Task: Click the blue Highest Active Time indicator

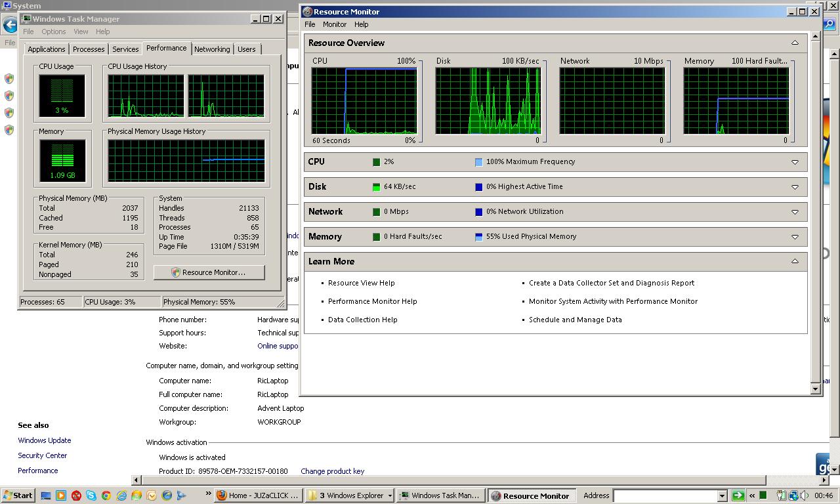Action: (478, 187)
